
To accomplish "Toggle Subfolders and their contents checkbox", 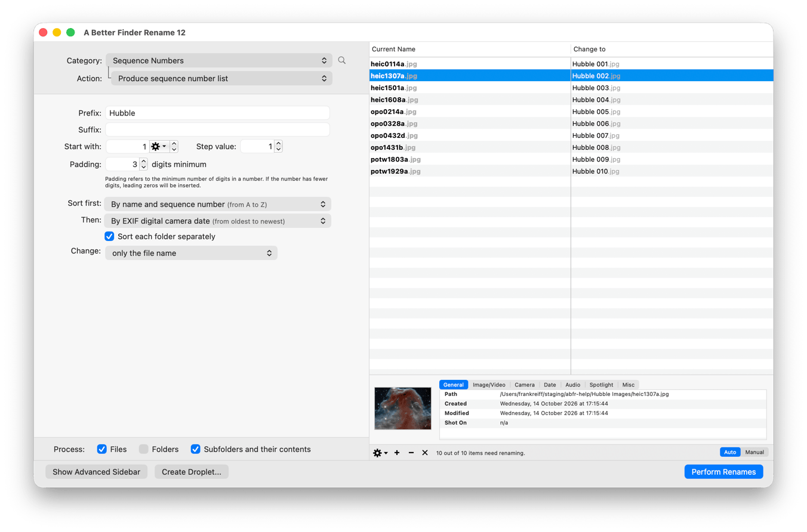I will 195,449.
